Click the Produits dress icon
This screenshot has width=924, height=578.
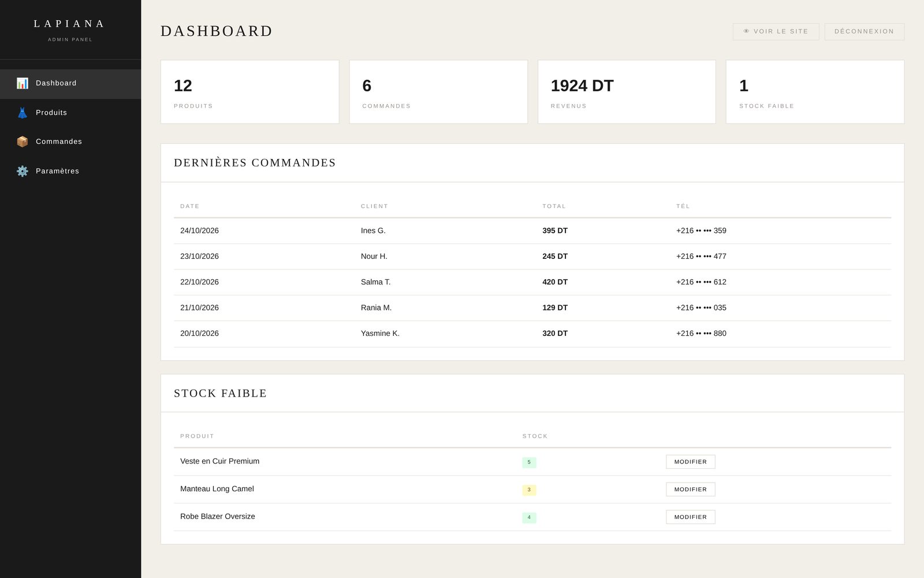pos(23,113)
